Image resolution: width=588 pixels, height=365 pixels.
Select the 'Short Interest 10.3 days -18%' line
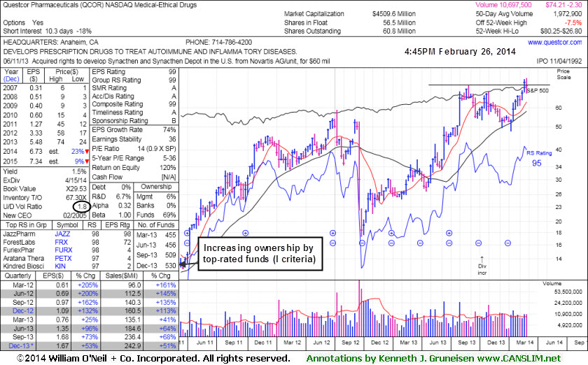click(x=48, y=31)
